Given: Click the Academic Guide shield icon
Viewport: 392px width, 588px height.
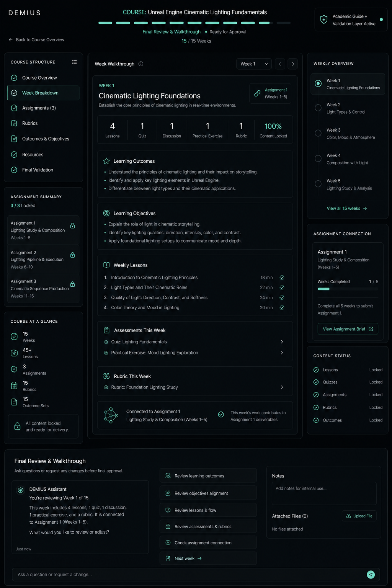Looking at the screenshot, I should (x=324, y=20).
